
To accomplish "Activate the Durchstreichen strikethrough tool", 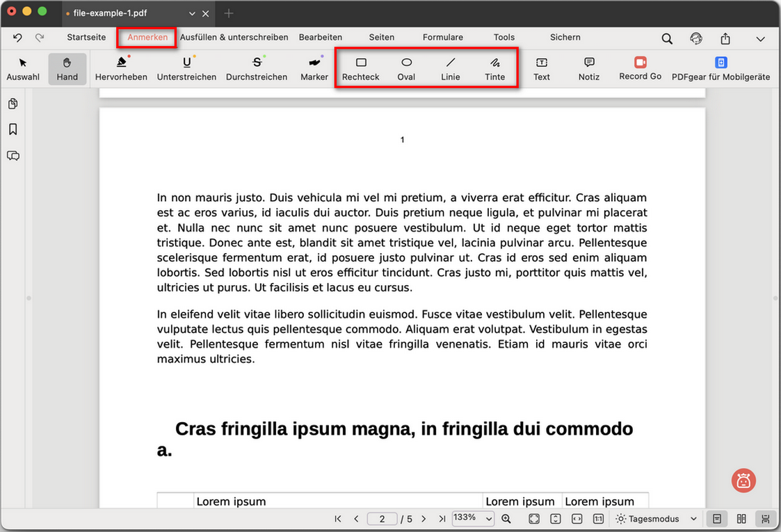I will tap(257, 69).
